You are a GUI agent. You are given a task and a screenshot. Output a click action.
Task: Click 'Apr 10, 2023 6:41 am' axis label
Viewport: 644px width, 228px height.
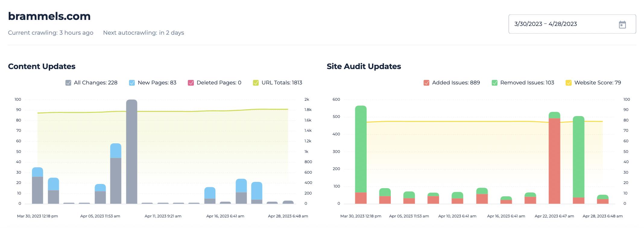pyautogui.click(x=457, y=216)
